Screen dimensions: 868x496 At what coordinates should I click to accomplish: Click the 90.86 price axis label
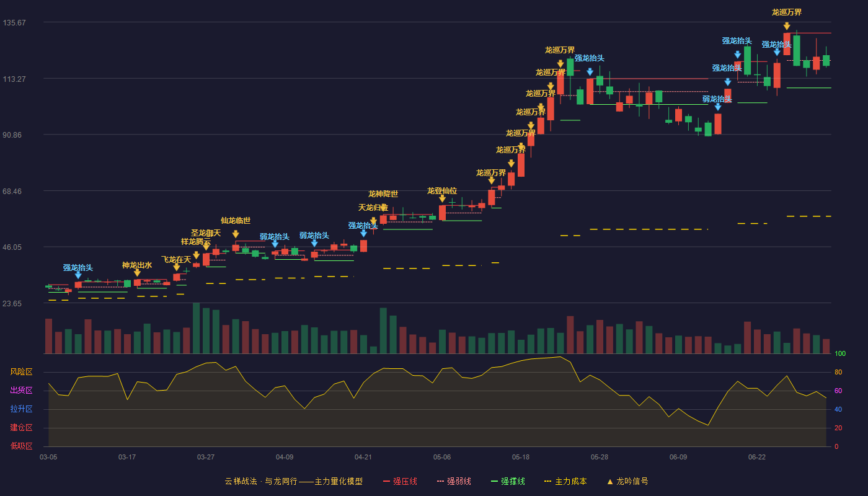(x=14, y=135)
